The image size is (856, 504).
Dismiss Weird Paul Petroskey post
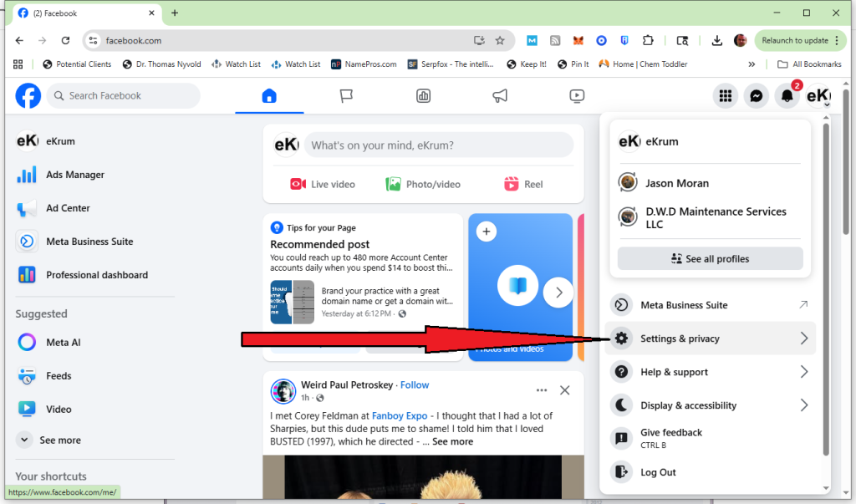[x=564, y=390]
